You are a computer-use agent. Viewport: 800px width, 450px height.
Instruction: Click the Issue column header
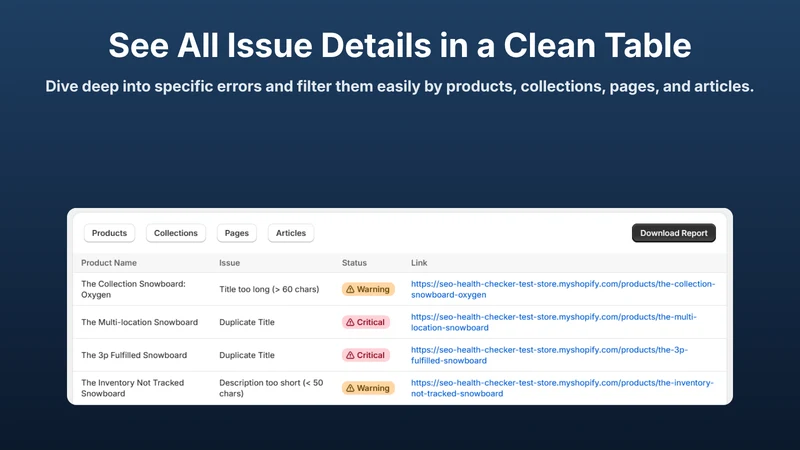click(230, 263)
